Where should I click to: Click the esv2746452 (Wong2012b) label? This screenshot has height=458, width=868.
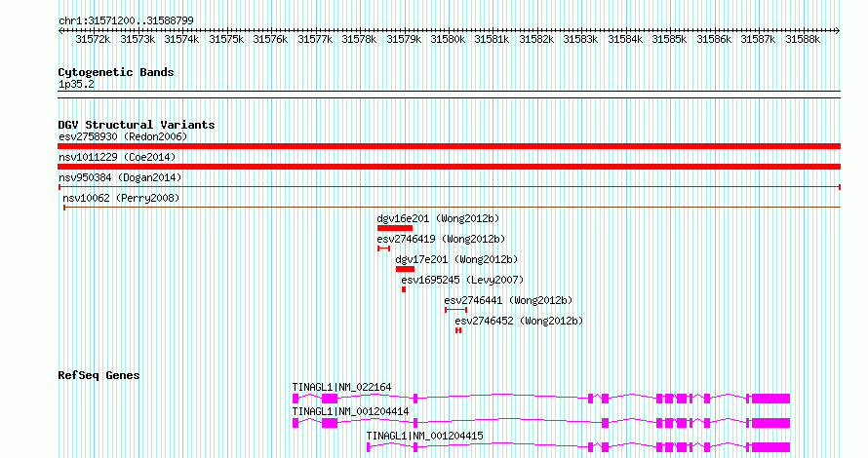(519, 321)
